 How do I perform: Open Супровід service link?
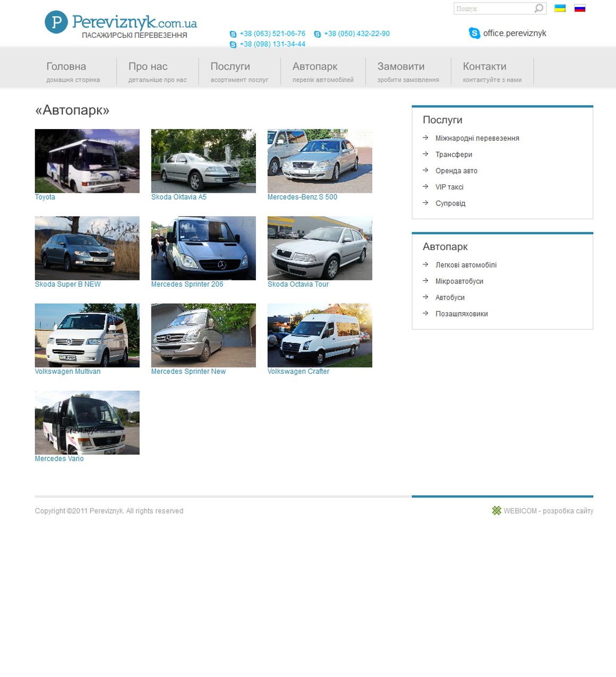(450, 203)
